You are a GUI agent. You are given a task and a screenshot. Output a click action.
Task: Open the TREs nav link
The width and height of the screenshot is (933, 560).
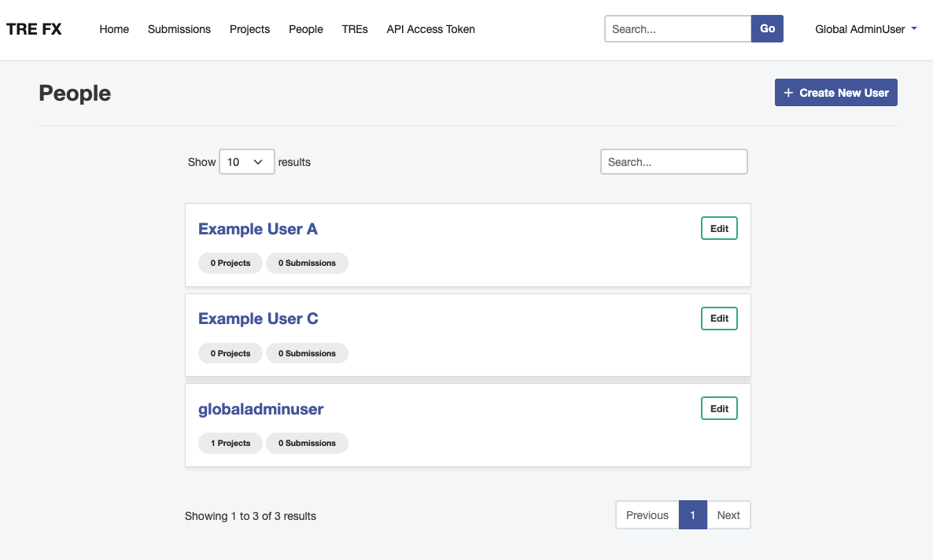coord(355,29)
